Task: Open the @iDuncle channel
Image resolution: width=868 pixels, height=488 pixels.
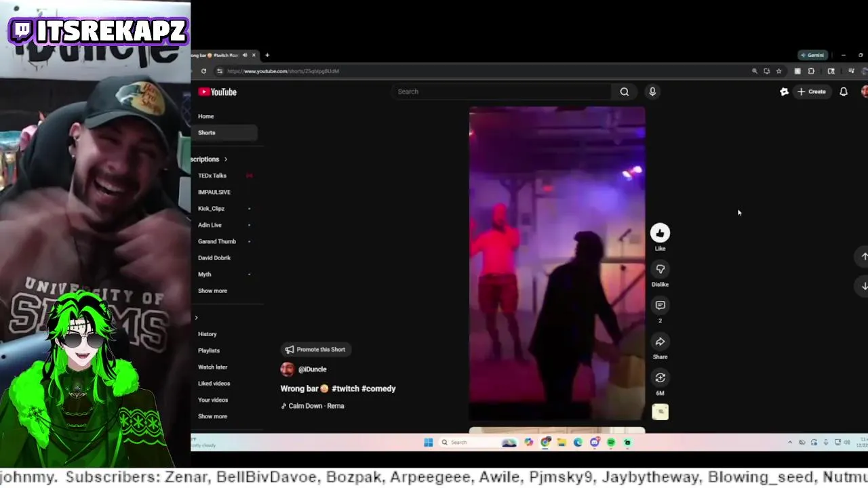Action: point(313,369)
